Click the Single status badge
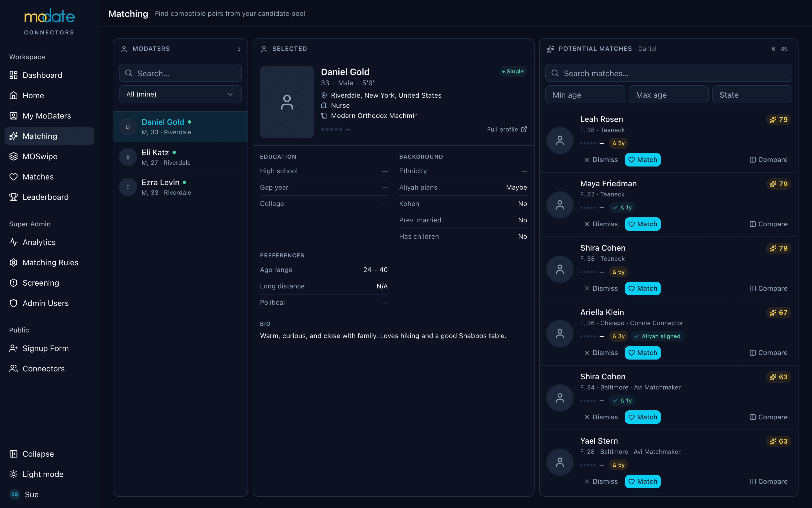Viewport: 812px width, 508px height. click(513, 71)
